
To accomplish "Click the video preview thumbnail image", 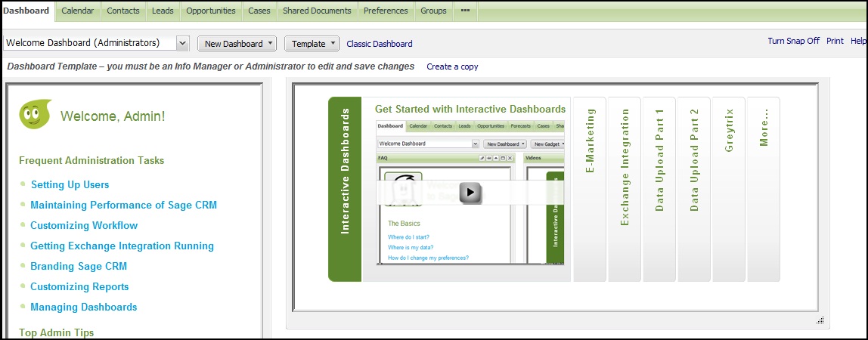I will click(470, 193).
